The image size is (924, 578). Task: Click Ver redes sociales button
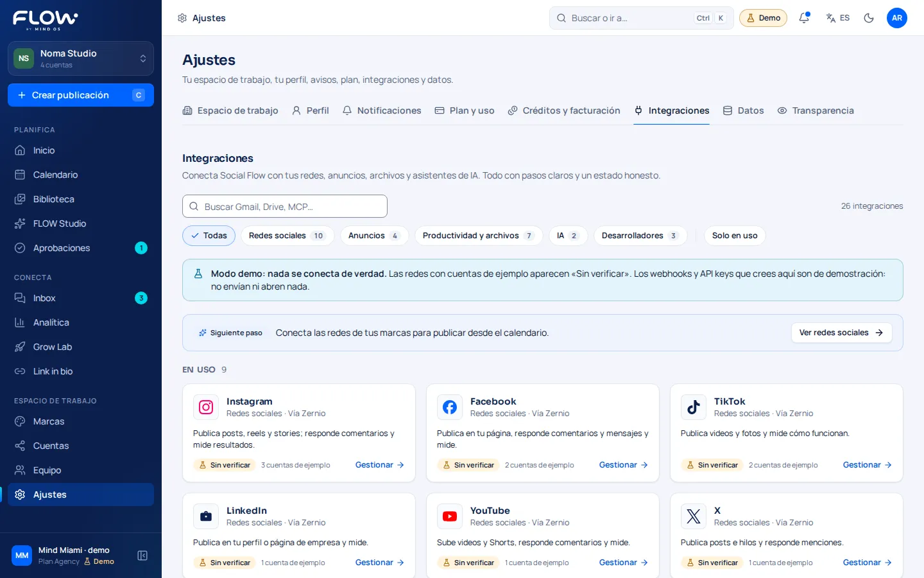[841, 333]
